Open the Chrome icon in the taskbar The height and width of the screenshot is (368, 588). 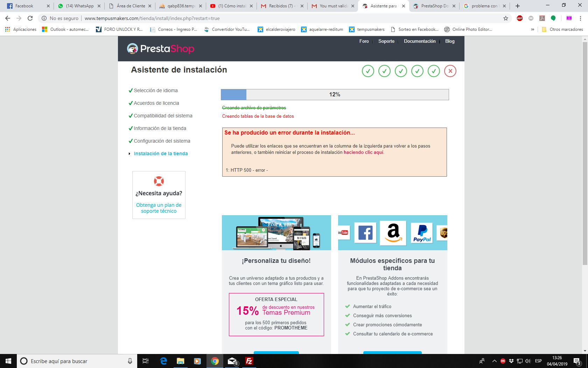(x=215, y=361)
